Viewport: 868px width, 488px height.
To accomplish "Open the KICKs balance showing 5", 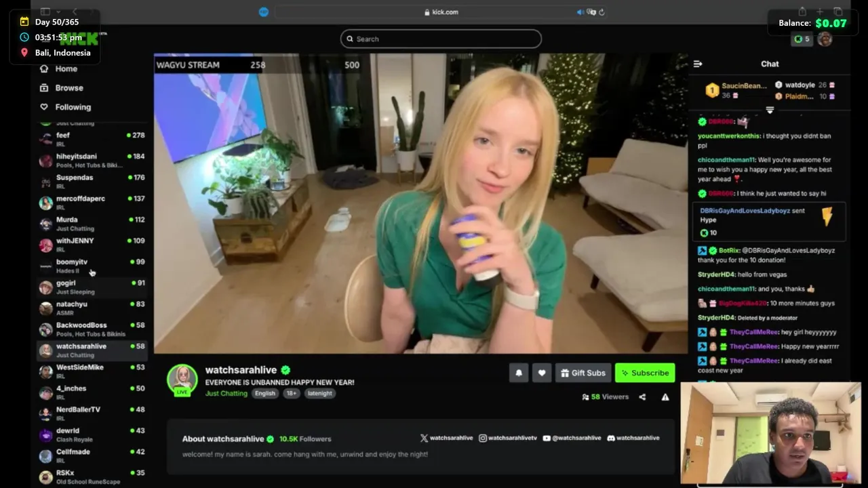I will [x=802, y=39].
